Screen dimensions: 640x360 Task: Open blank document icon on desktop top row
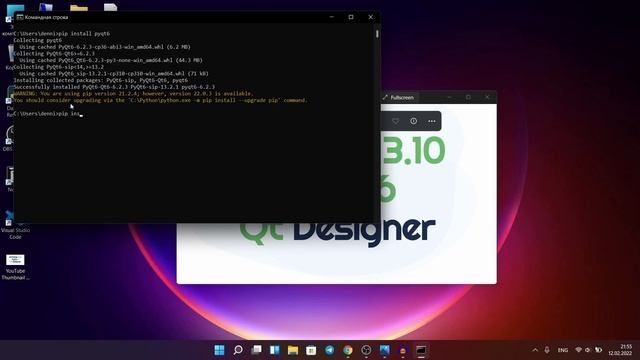coord(110,7)
